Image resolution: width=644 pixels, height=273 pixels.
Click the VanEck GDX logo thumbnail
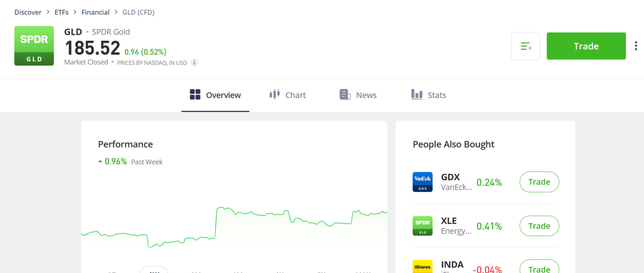coord(422,182)
